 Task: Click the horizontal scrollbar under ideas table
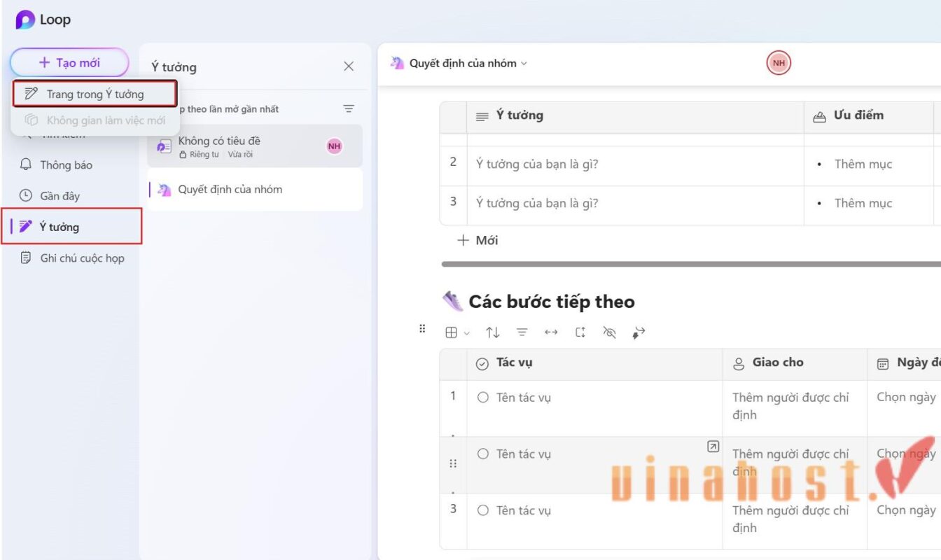[691, 264]
